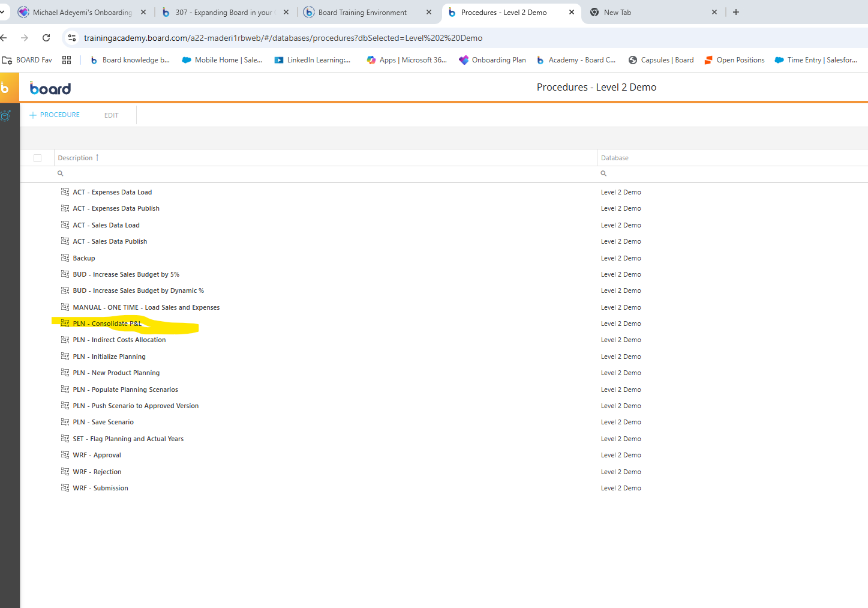Open the Board knowledge bookmark
Image resolution: width=868 pixels, height=608 pixels.
(130, 60)
